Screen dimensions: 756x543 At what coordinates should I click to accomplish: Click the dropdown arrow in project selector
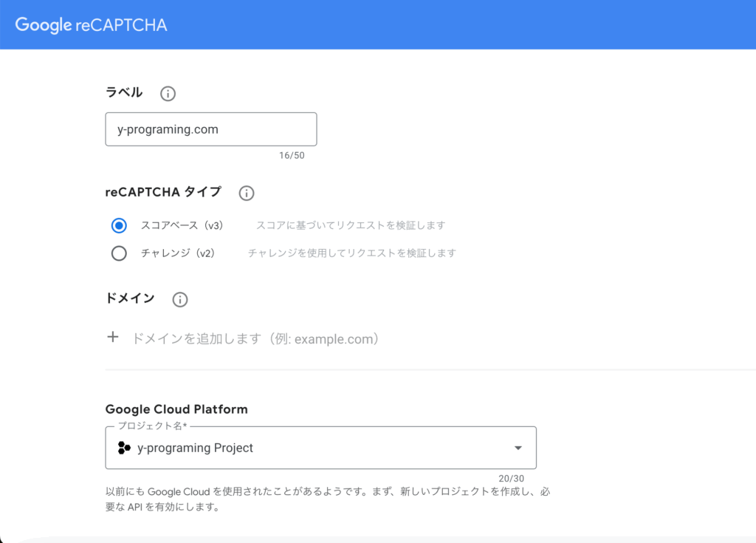click(x=518, y=448)
